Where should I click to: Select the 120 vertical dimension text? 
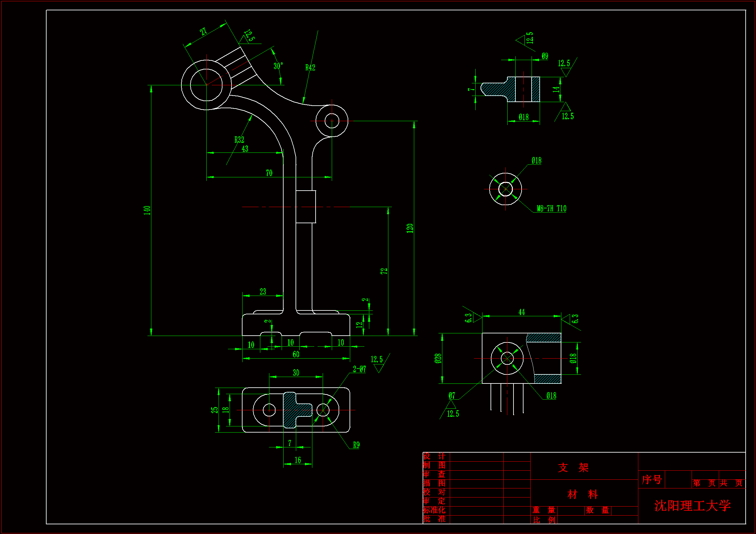tap(410, 228)
